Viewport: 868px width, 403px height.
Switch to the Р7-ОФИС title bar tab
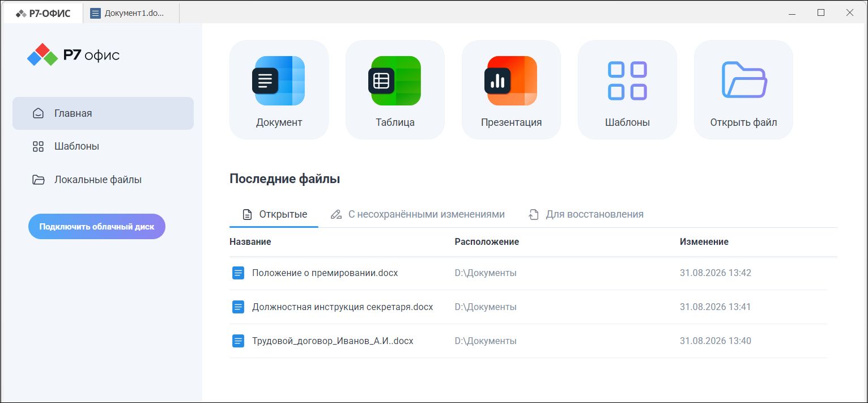coord(43,13)
